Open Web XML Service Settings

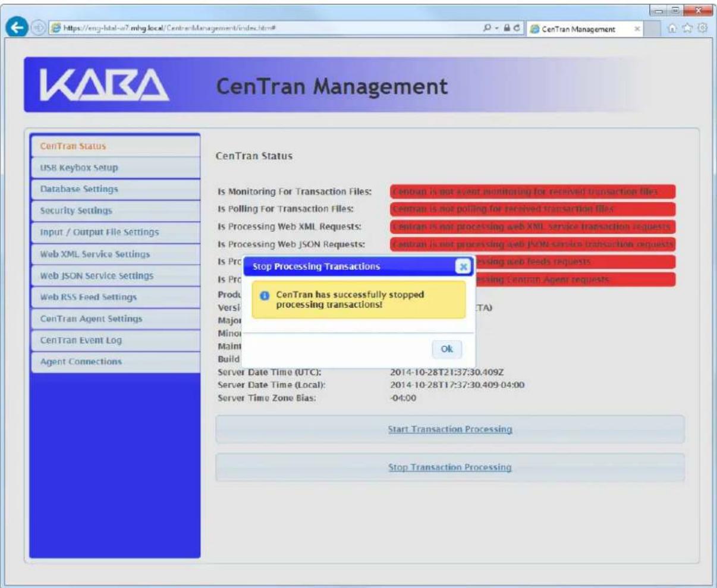(x=115, y=254)
